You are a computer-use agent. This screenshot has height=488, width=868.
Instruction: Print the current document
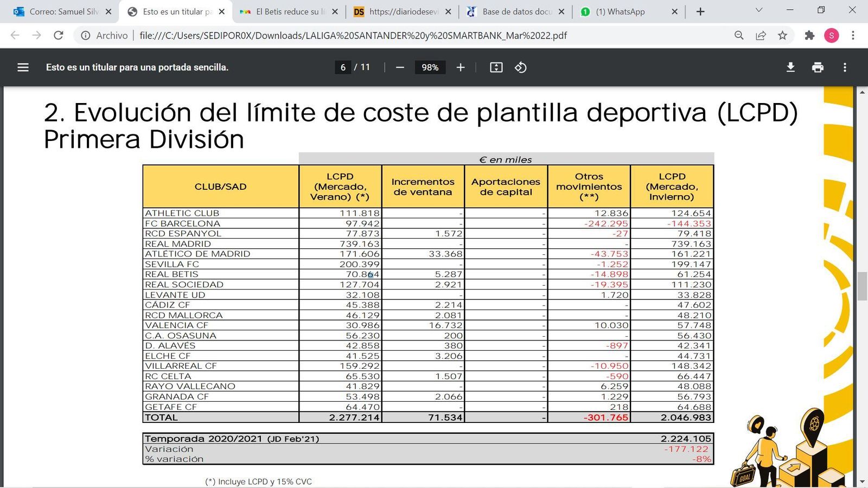click(818, 67)
